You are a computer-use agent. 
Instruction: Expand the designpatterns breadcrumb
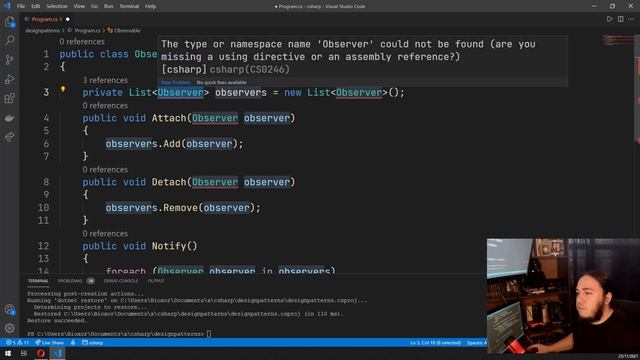coord(42,31)
